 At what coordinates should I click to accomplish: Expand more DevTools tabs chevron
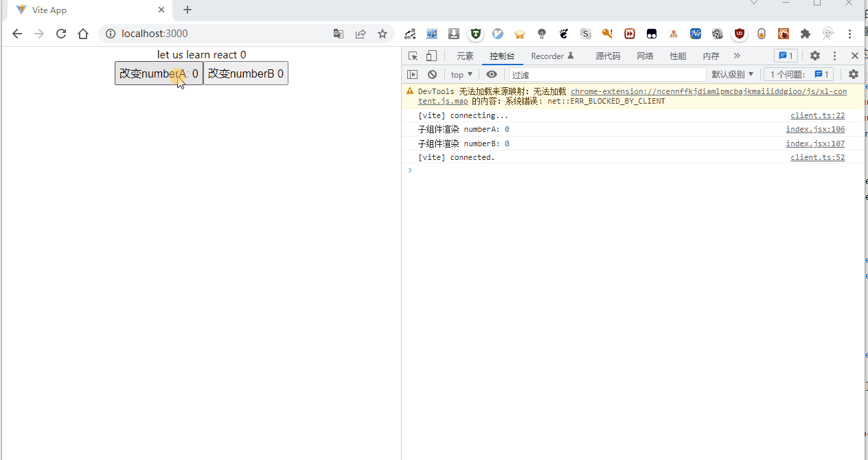(737, 56)
